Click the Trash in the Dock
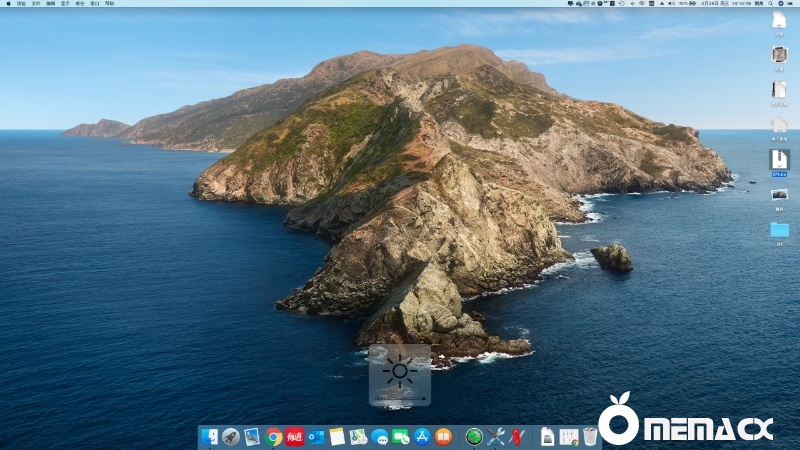The width and height of the screenshot is (800, 450). (x=591, y=437)
